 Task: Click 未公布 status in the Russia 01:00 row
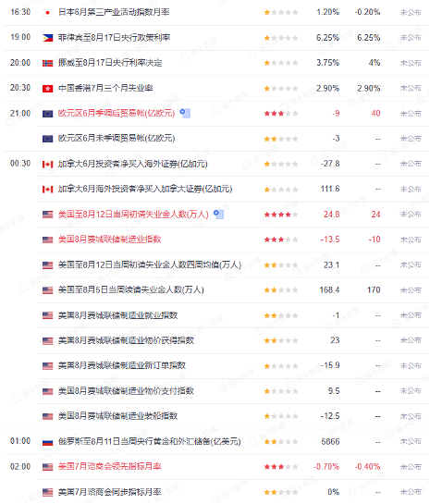(411, 442)
